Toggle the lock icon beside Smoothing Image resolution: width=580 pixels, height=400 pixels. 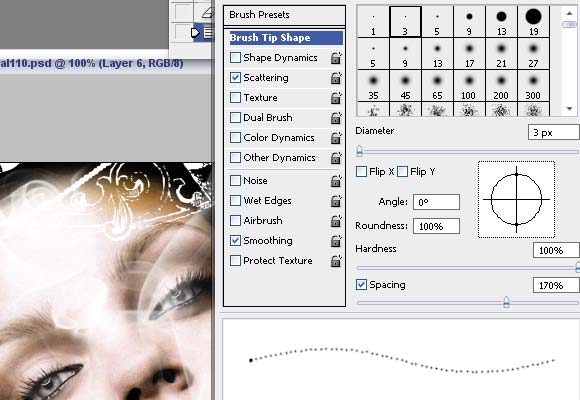coord(336,241)
